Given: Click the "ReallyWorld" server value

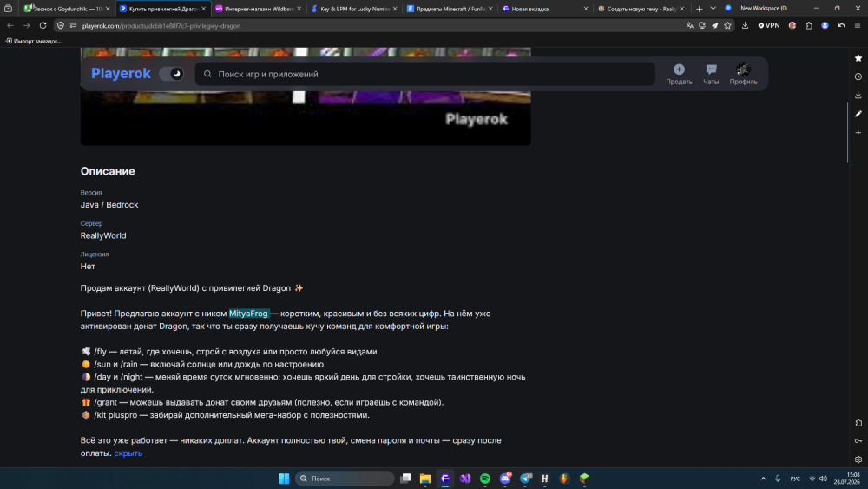Looking at the screenshot, I should coord(103,236).
